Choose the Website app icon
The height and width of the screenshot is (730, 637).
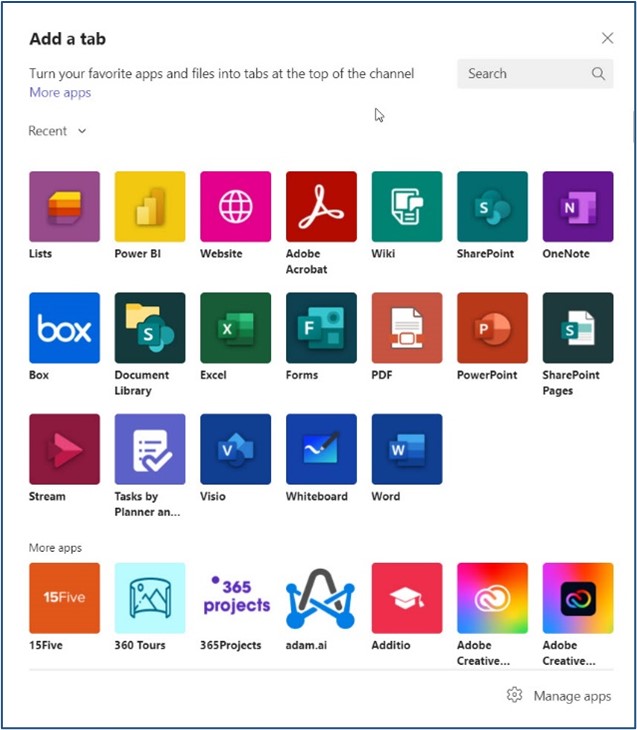click(x=236, y=206)
